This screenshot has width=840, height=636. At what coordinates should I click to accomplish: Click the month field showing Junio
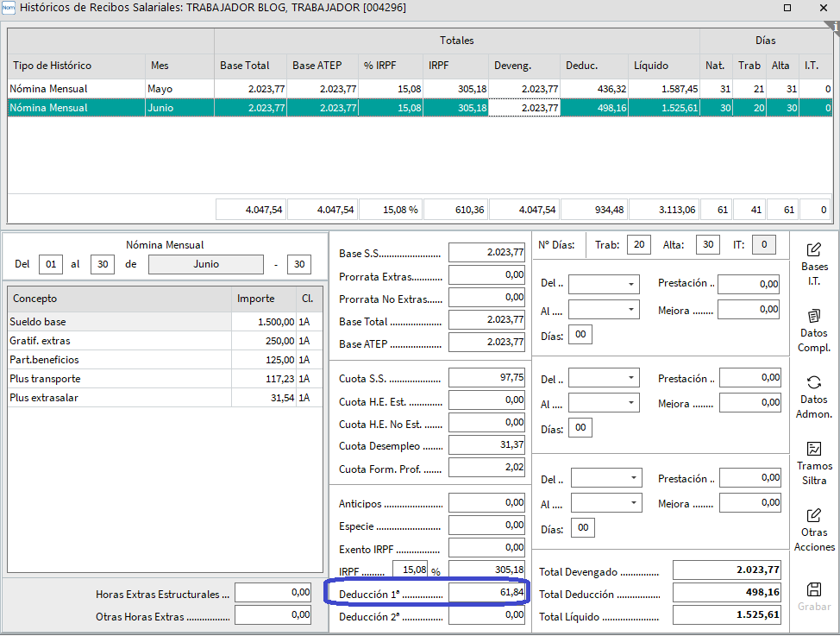tap(206, 264)
